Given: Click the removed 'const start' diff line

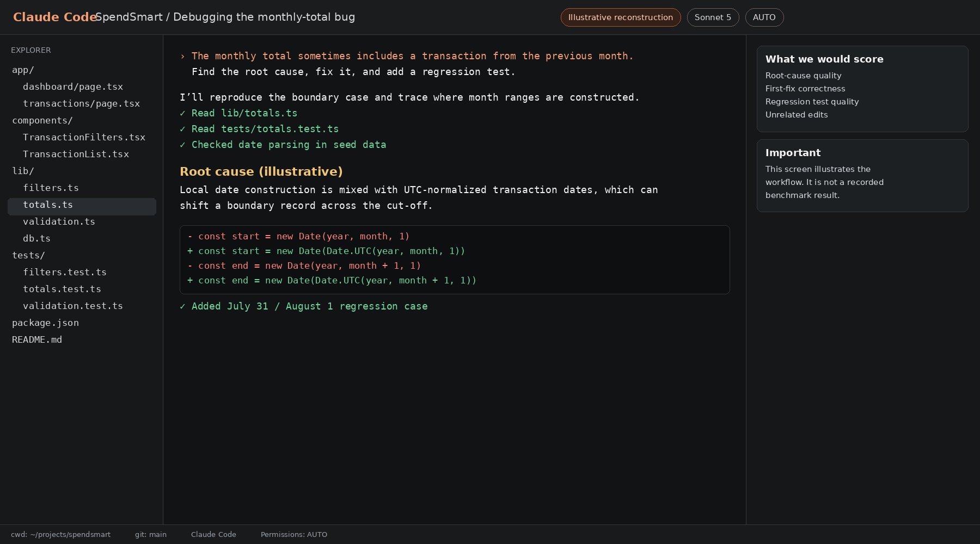Looking at the screenshot, I should click(x=298, y=236).
